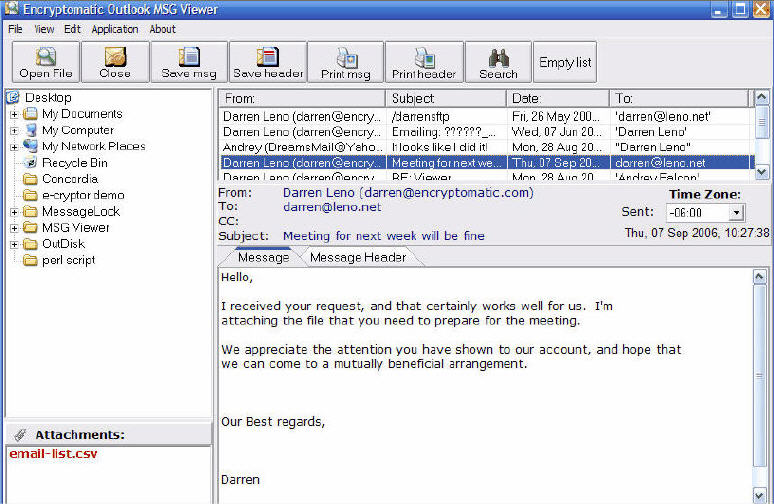Click the application icon in title bar

coord(11,8)
